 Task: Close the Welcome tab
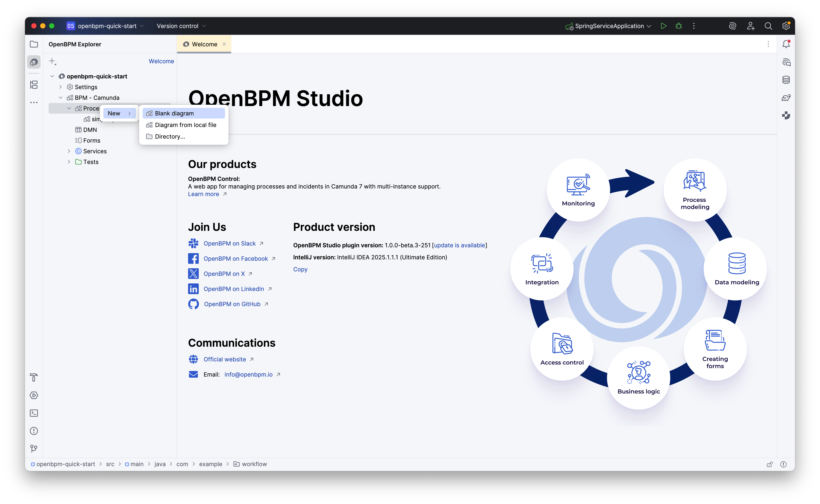224,44
